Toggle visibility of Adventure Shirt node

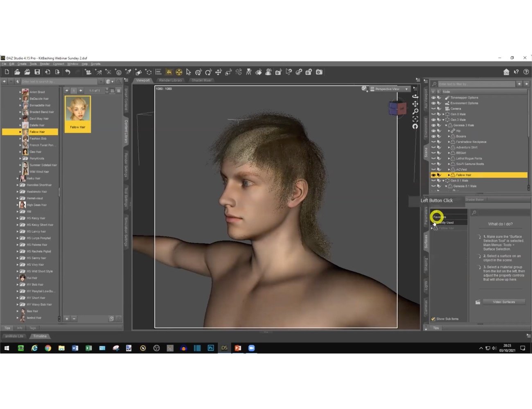tap(433, 147)
